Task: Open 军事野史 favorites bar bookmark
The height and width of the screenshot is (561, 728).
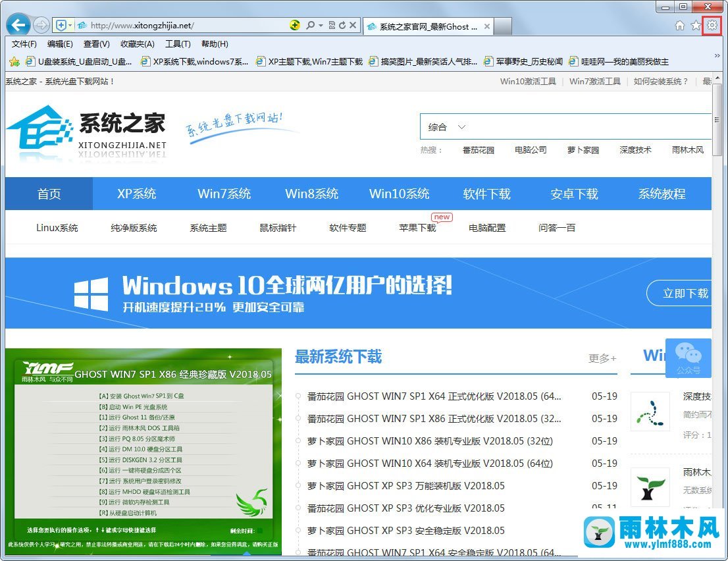Action: [x=523, y=61]
